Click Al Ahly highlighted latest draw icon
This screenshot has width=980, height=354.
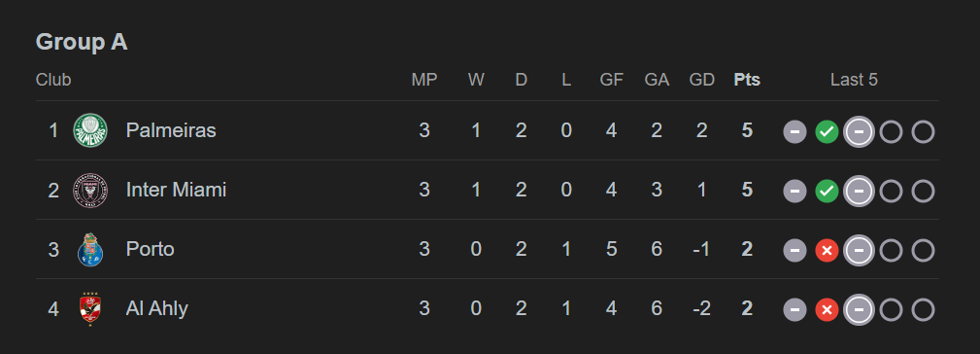pos(859,309)
